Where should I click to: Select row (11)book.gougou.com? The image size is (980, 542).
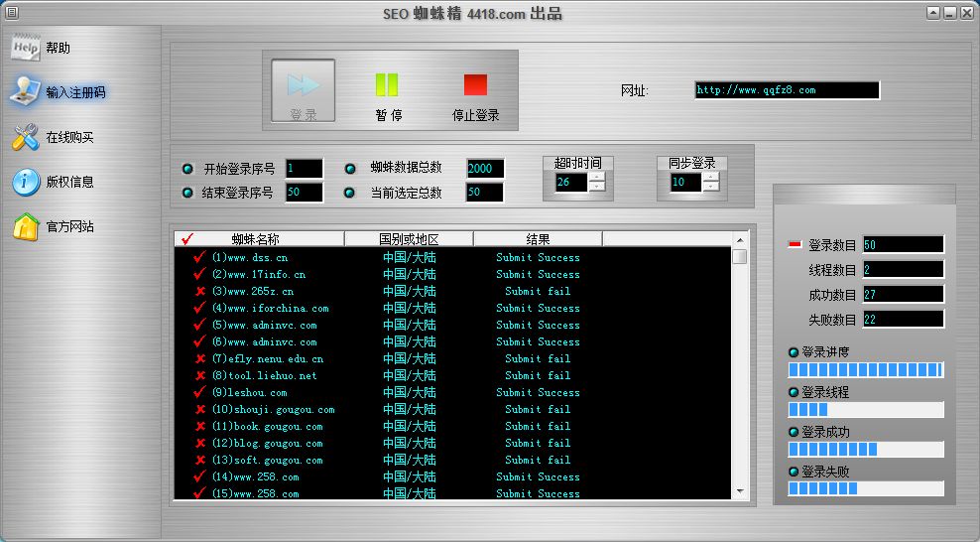point(452,426)
